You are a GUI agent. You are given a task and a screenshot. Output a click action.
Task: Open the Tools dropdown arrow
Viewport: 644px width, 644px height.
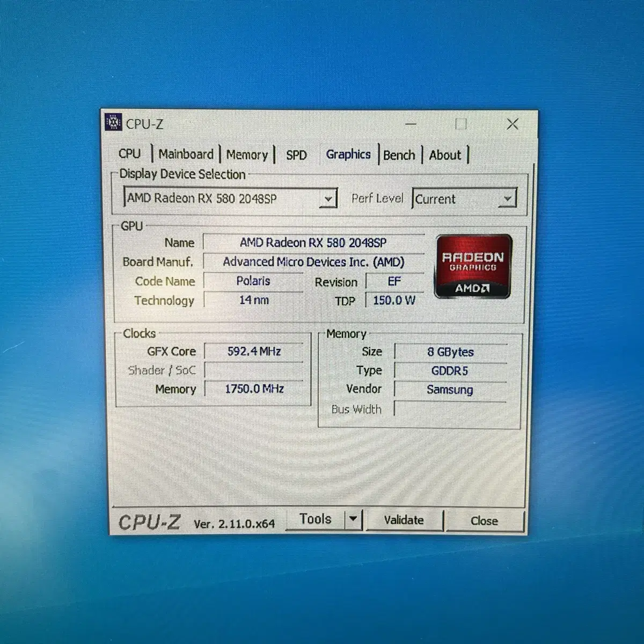tap(353, 519)
